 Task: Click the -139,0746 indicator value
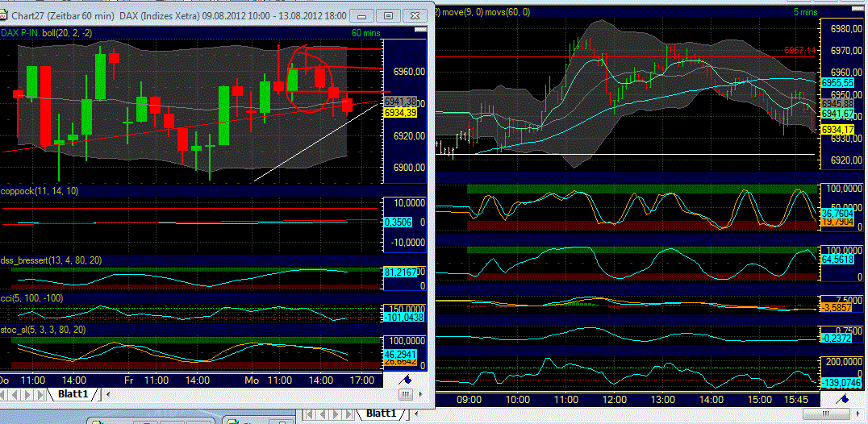[841, 382]
